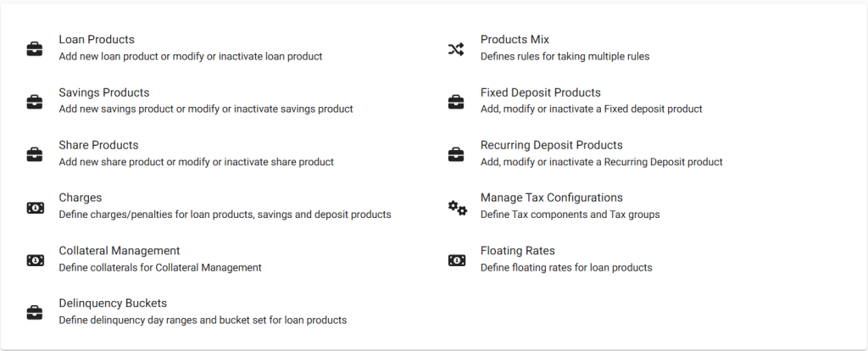The image size is (868, 351).
Task: Open the Charges title
Action: click(81, 198)
